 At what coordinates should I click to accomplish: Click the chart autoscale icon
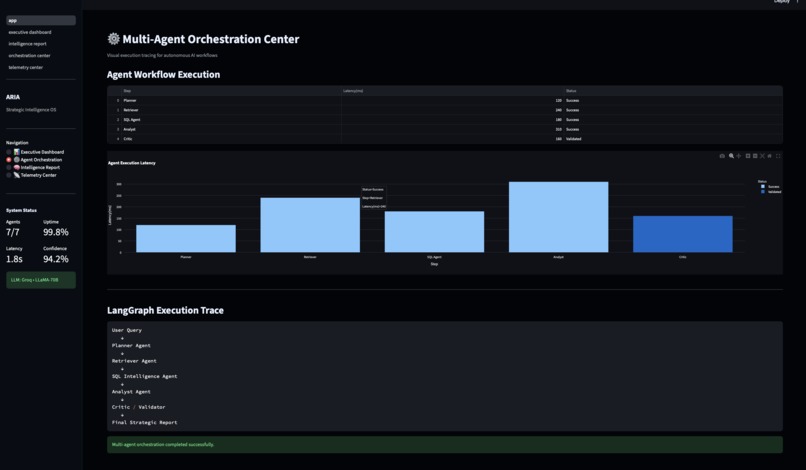(762, 156)
